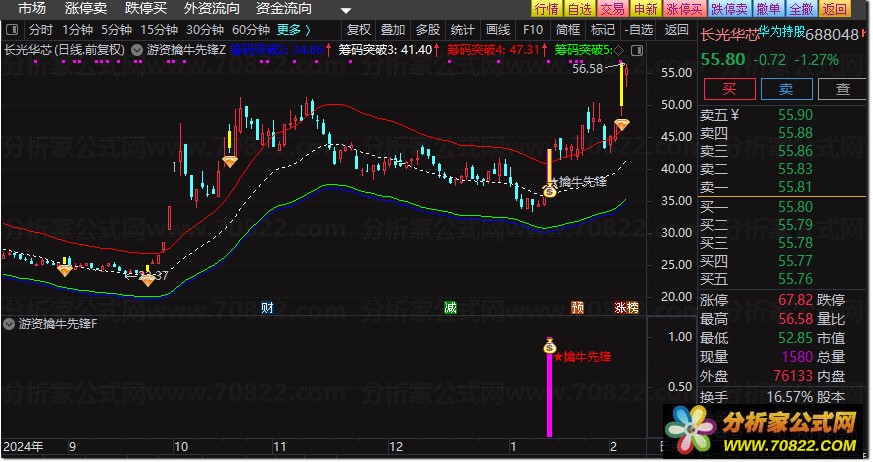The image size is (873, 462).
Task: Click the 行情 quick button
Action: [x=546, y=9]
